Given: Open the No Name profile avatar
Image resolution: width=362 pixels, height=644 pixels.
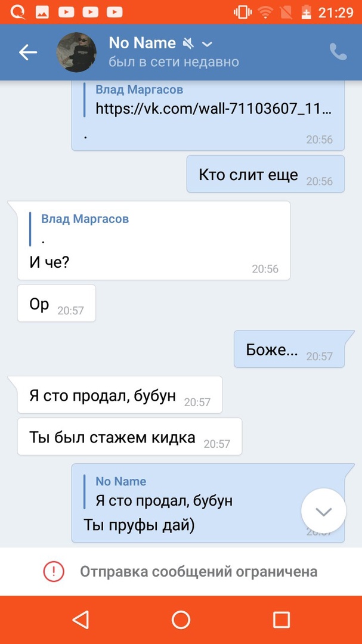Looking at the screenshot, I should point(76,52).
